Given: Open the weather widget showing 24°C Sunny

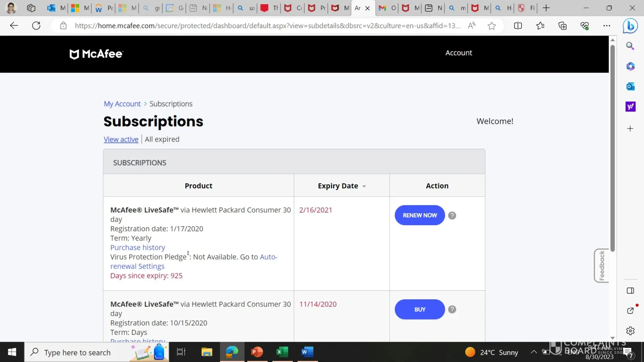Looking at the screenshot, I should coord(492,352).
